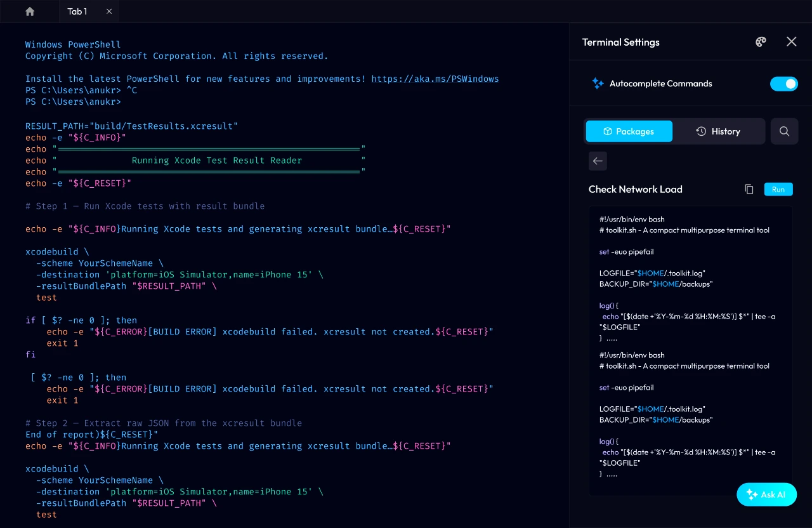
Task: Switch to the History tab
Action: pyautogui.click(x=718, y=131)
